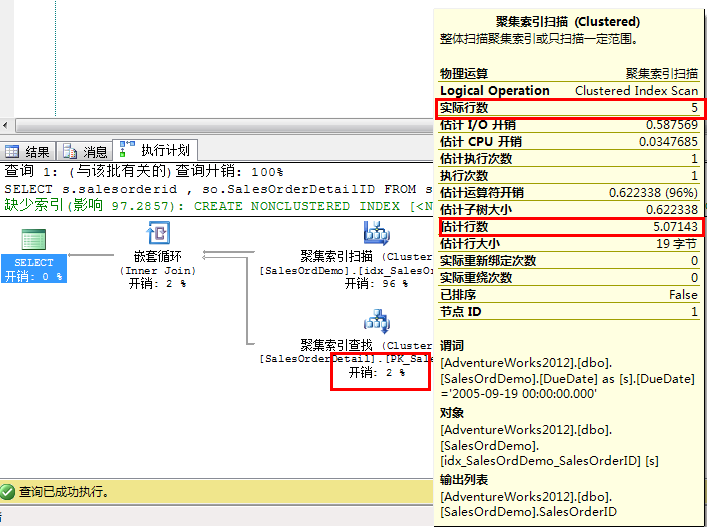Click the green success status icon
Screen dimensions: 707x527
point(8,491)
